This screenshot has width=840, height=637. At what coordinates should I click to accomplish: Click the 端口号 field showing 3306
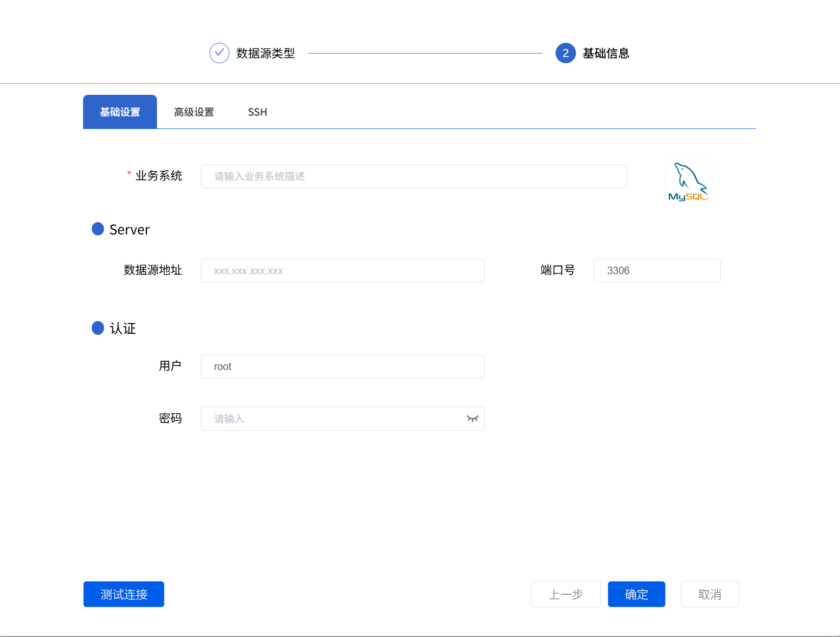point(657,271)
